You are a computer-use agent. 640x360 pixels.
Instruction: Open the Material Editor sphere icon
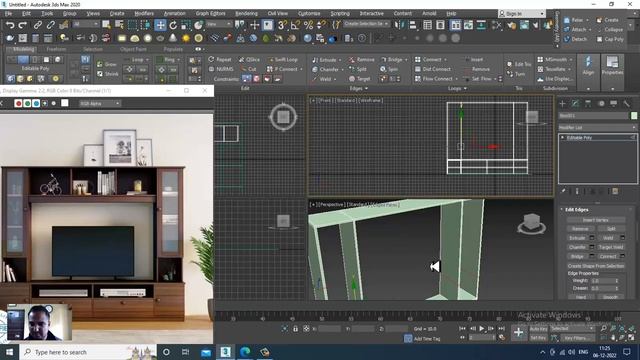[308, 38]
